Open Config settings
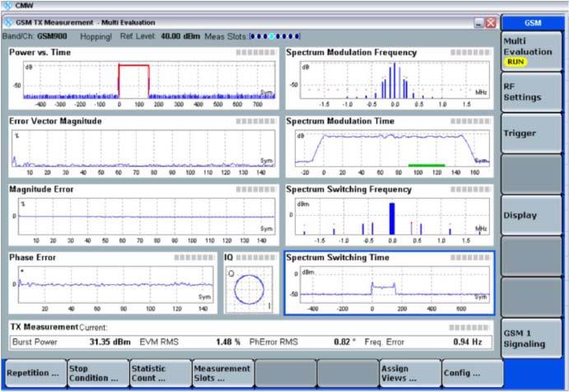 473,373
